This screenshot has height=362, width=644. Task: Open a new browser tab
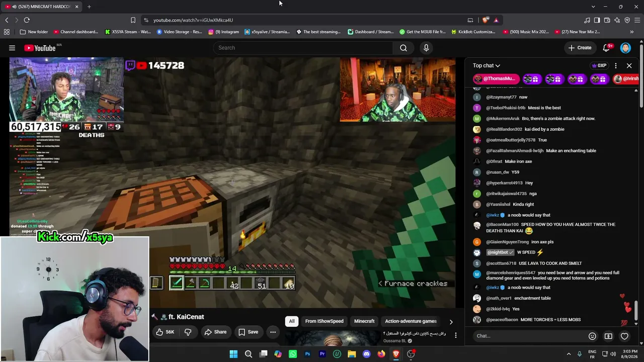pos(89,7)
